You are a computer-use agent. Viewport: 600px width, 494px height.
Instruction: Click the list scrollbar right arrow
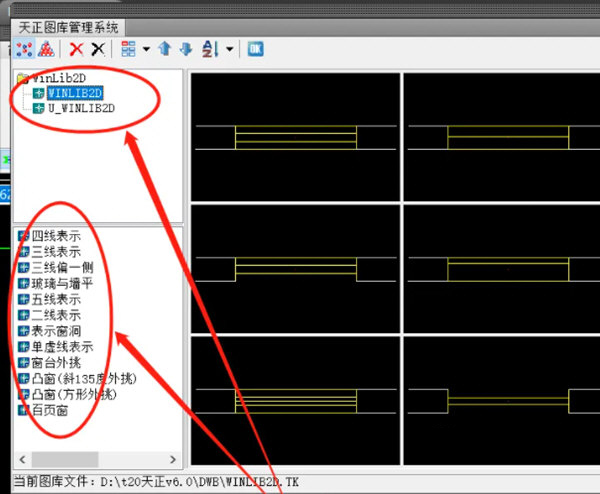pos(173,459)
